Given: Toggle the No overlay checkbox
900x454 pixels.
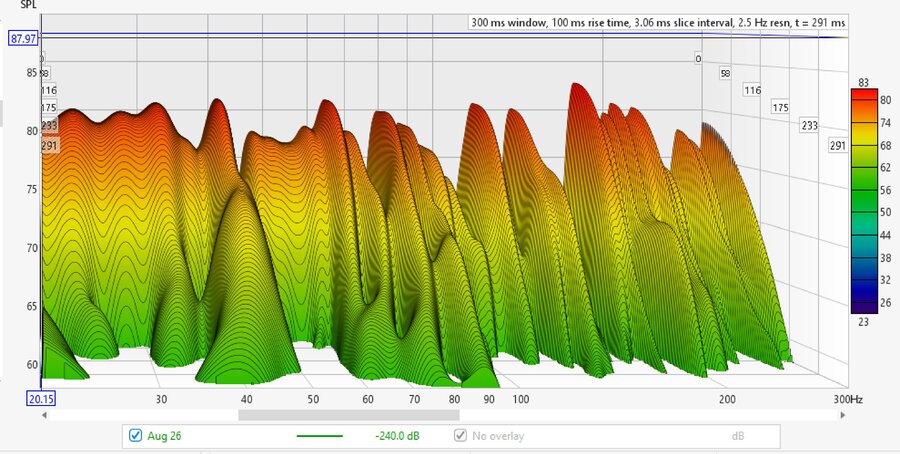Looking at the screenshot, I should click(460, 436).
